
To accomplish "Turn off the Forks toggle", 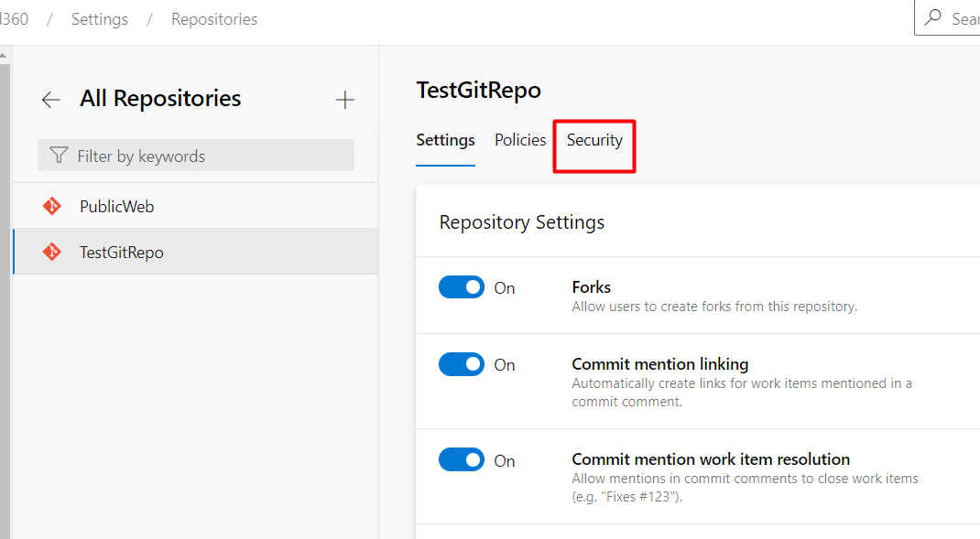I will point(462,287).
